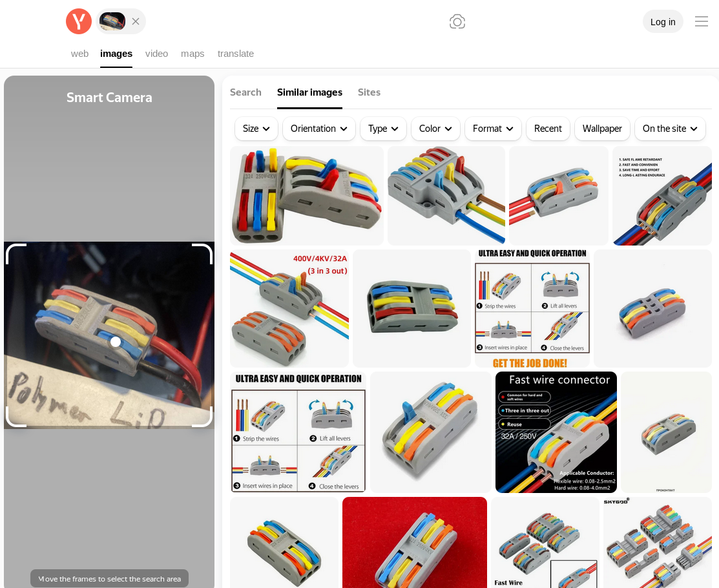Open the GET THE JOB DONE image
The image size is (719, 588).
coord(532,308)
